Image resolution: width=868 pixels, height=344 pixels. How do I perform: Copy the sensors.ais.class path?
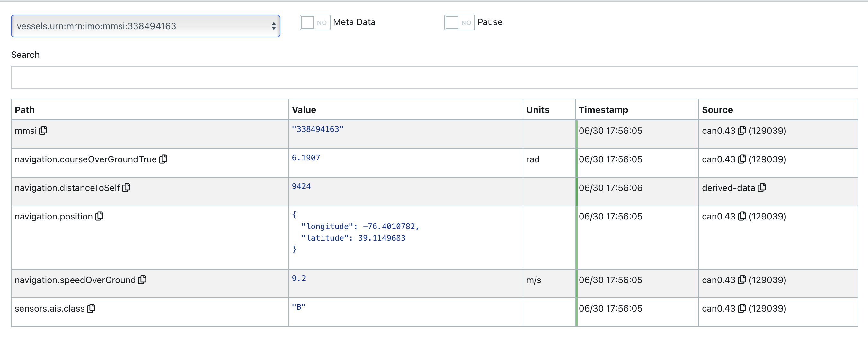91,308
